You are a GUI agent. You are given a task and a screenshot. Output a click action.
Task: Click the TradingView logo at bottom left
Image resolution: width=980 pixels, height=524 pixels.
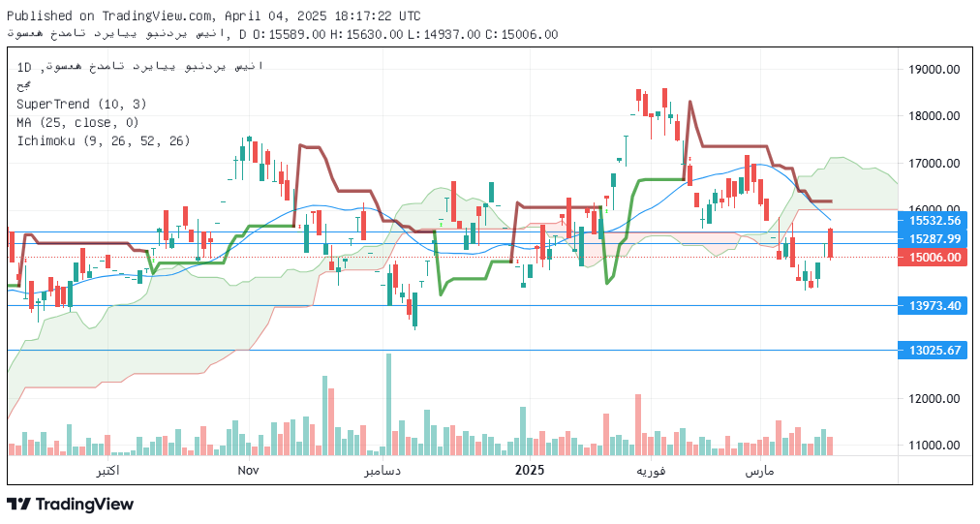coord(70,505)
